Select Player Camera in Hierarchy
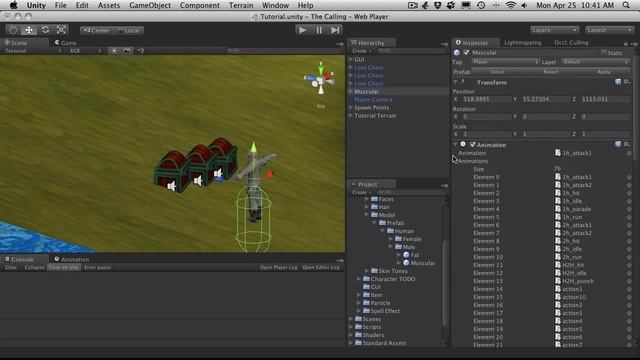 click(373, 100)
